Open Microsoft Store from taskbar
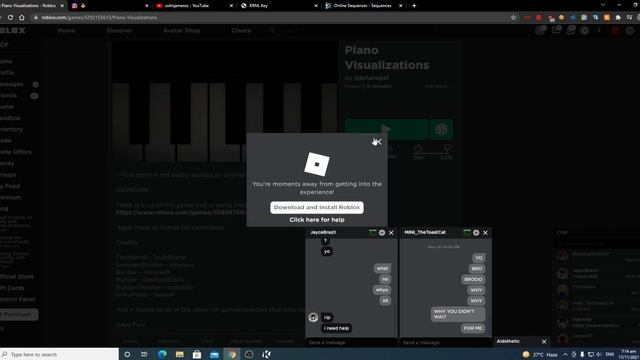640x360 pixels. pos(197,354)
